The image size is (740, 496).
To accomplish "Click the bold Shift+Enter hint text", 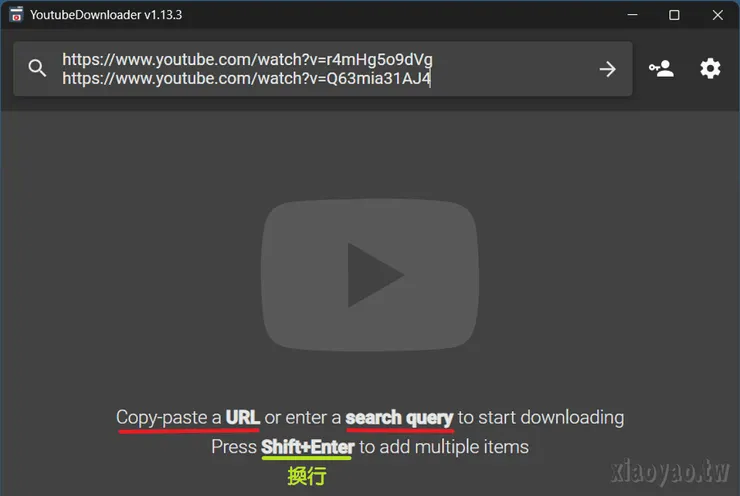I will coord(308,447).
